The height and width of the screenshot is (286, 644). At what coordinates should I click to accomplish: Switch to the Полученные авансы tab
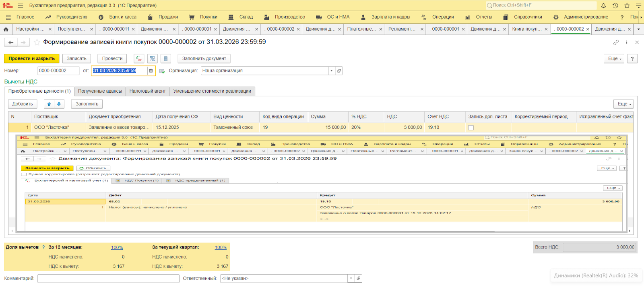click(100, 91)
